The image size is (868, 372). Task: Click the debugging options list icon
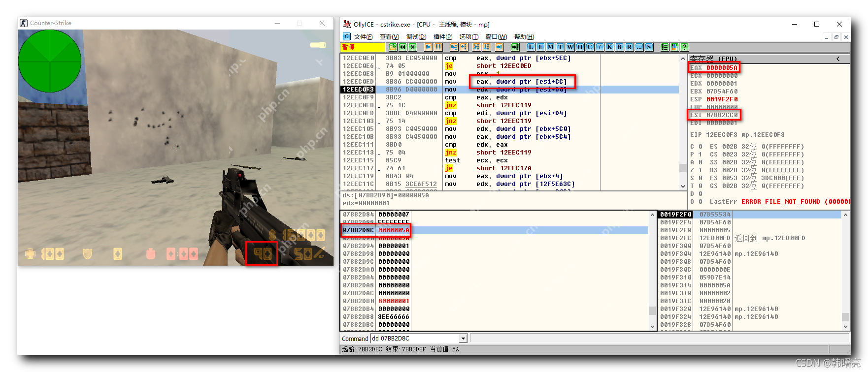(665, 47)
